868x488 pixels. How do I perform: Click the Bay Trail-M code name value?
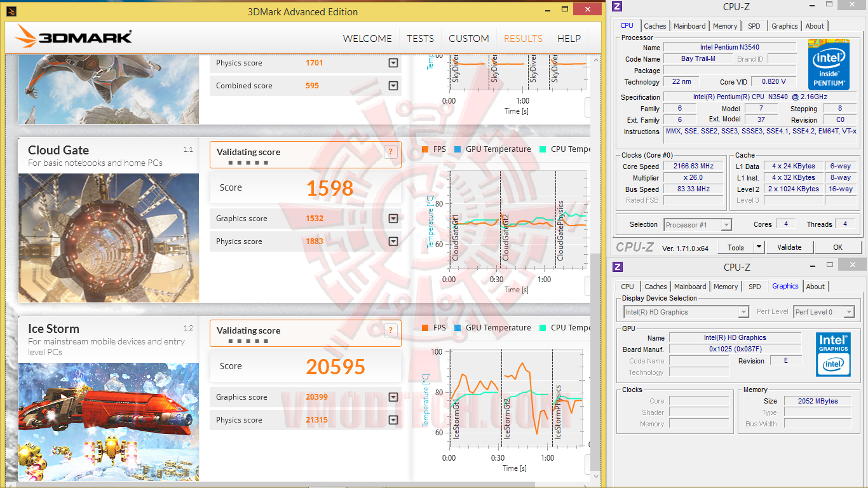point(698,59)
